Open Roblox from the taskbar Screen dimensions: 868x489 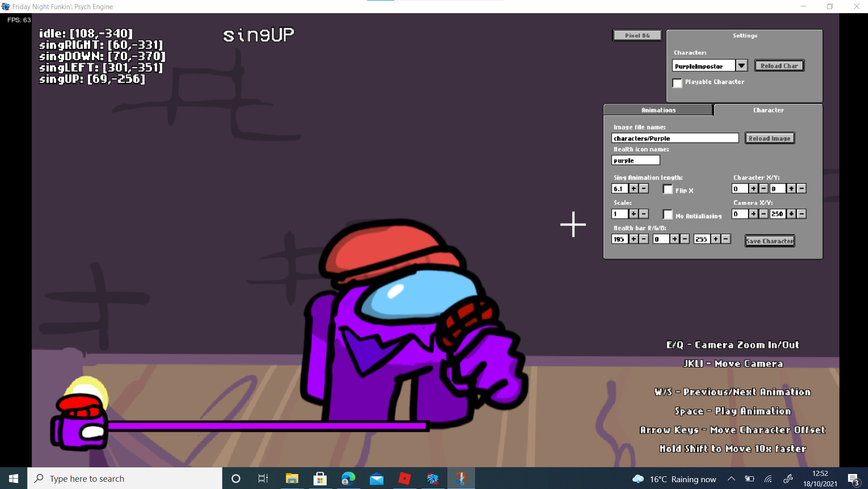pyautogui.click(x=404, y=478)
